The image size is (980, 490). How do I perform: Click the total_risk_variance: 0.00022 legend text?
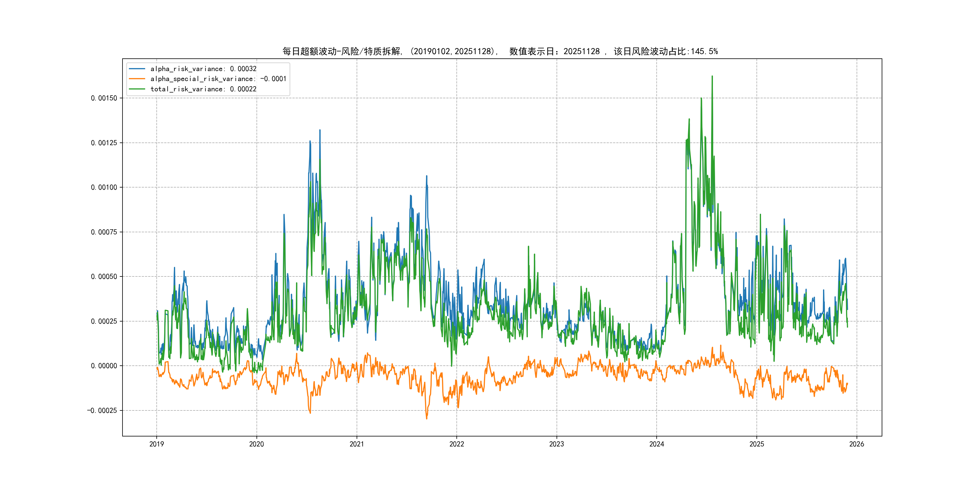point(203,89)
